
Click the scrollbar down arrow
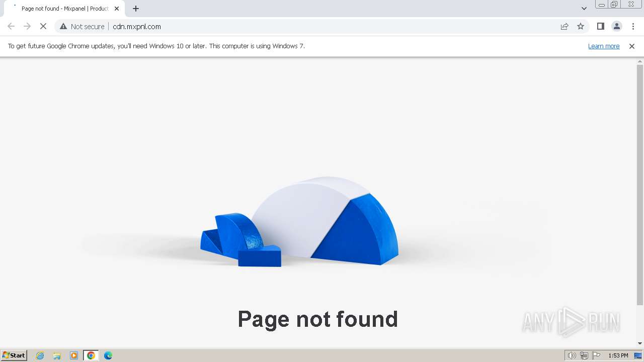click(x=640, y=343)
